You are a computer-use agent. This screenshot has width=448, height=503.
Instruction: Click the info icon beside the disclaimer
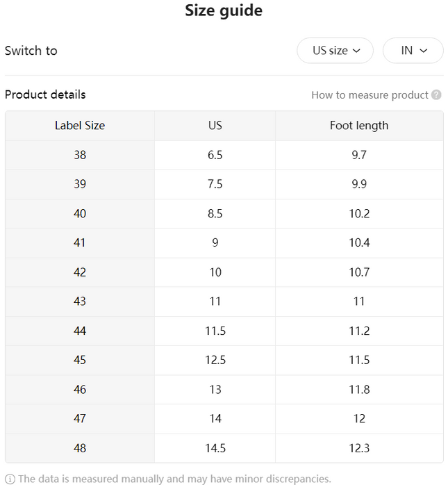[x=10, y=479]
